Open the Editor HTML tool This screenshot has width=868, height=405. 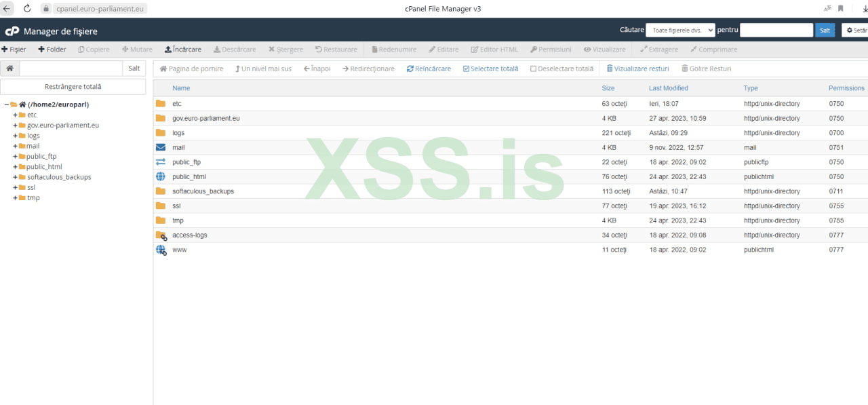[x=494, y=50]
